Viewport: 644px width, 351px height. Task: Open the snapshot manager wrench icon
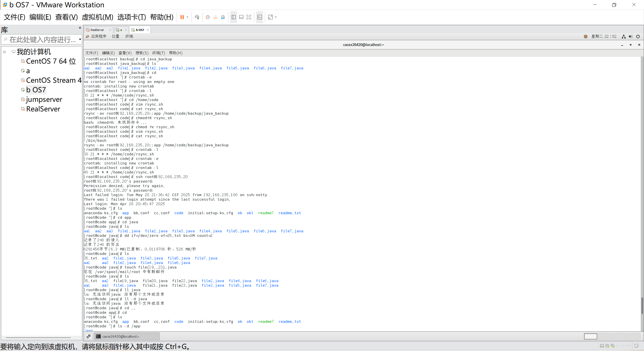coord(223,17)
